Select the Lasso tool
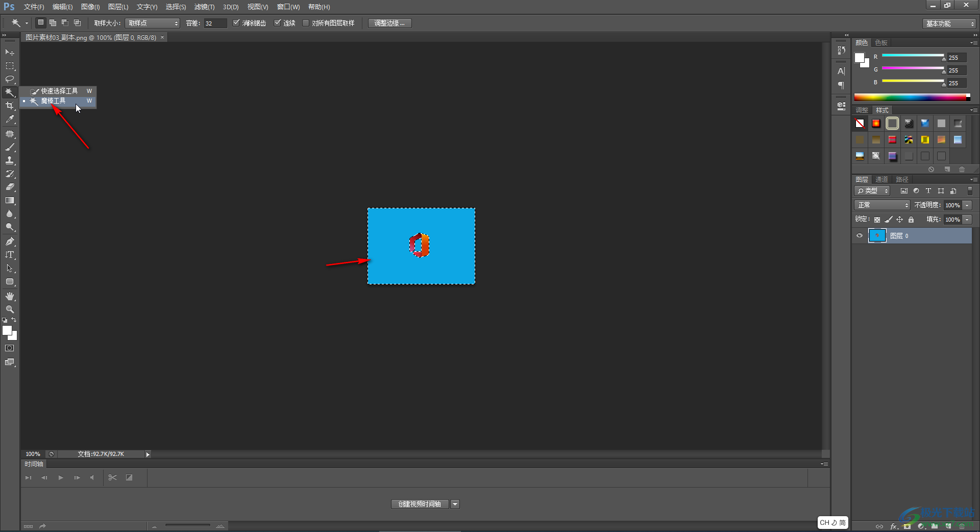 (x=10, y=79)
